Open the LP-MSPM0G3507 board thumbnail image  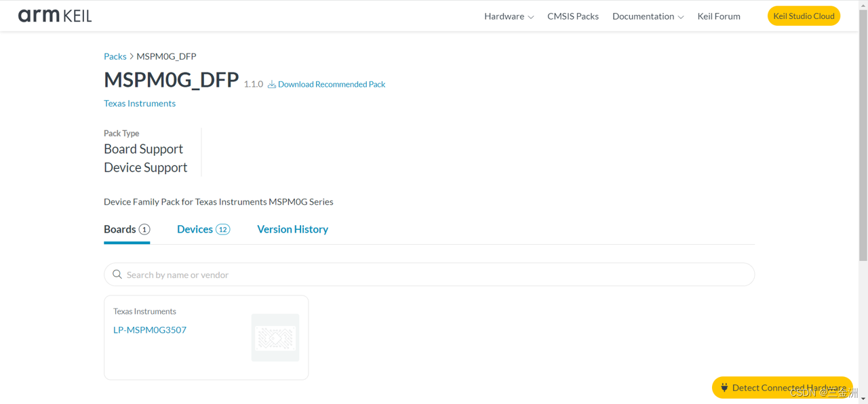(x=275, y=338)
